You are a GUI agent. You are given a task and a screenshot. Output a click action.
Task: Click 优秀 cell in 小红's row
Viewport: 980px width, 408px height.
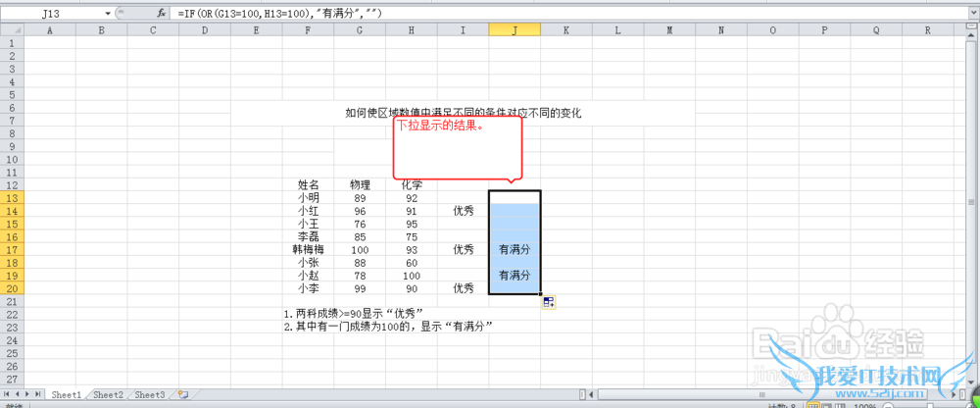pyautogui.click(x=464, y=211)
